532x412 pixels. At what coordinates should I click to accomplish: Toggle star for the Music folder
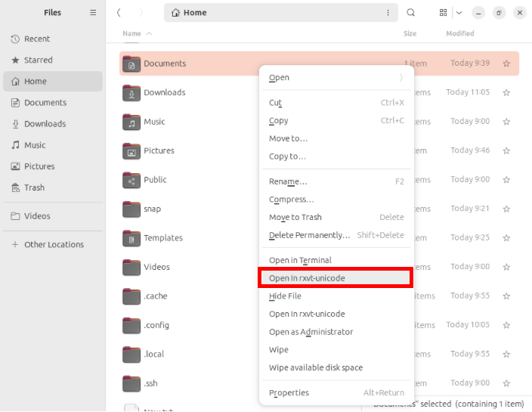point(506,122)
